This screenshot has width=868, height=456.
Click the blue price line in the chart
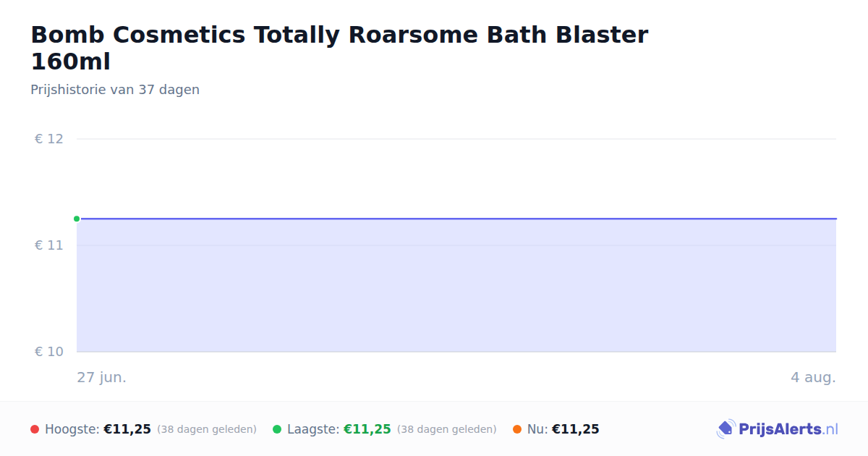[456, 219]
